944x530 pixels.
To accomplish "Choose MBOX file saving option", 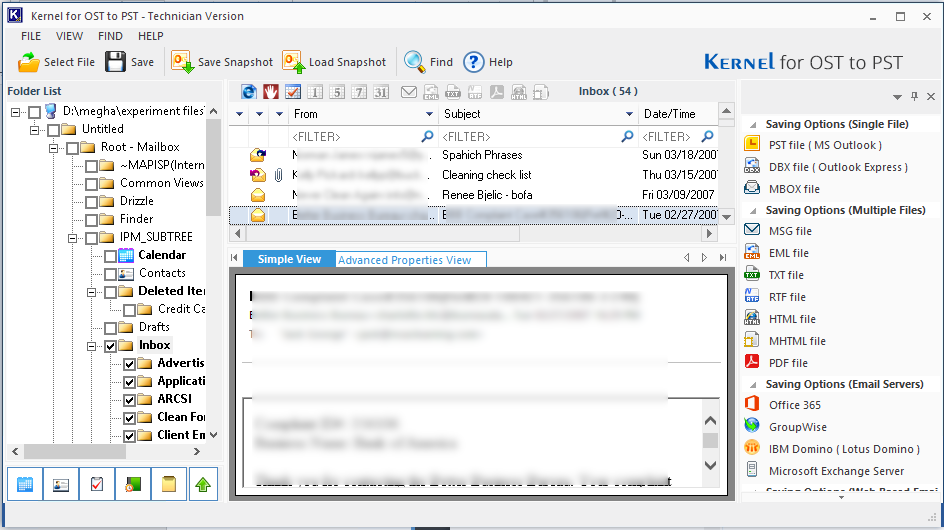I will click(x=794, y=189).
